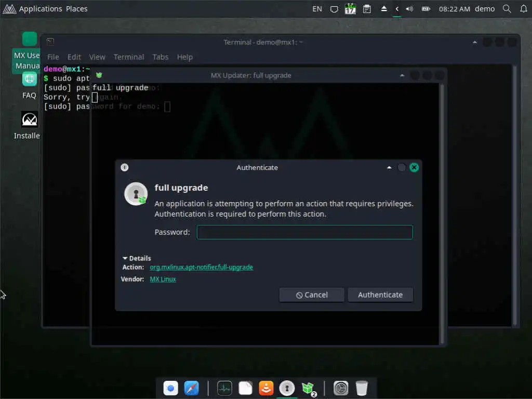Click the Terminal window title icon
Viewport: 532px width, 399px height.
pos(50,42)
